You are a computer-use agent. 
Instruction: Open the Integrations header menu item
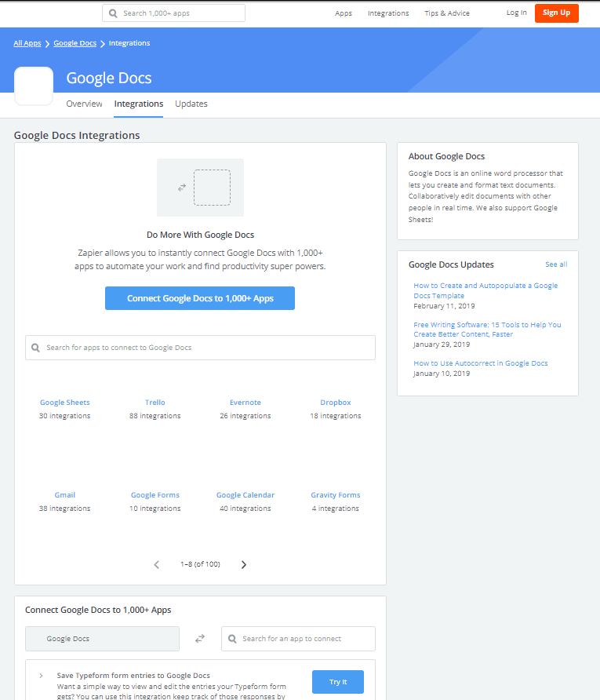388,13
